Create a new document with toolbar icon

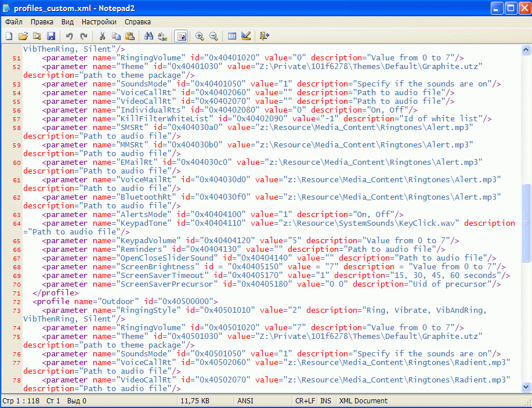pyautogui.click(x=9, y=36)
